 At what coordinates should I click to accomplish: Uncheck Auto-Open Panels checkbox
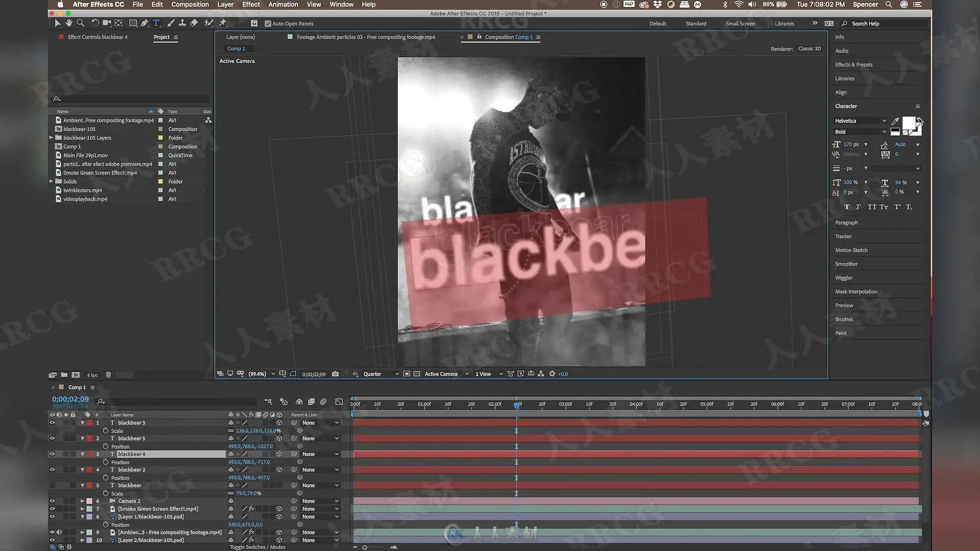point(268,23)
